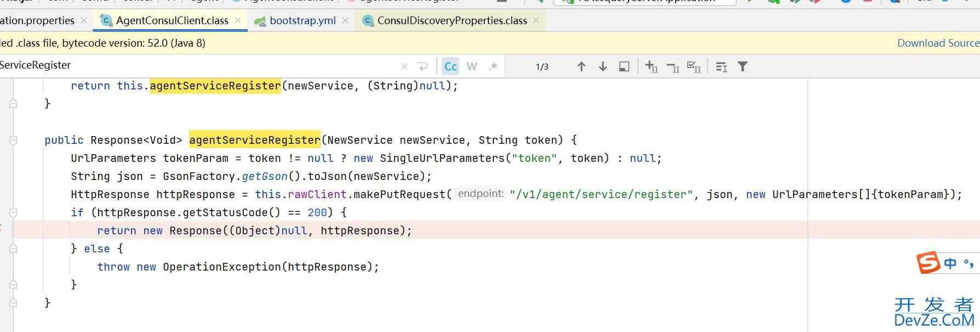This screenshot has width=980, height=332.
Task: Collapse the agentServiceRegister method fold marker
Action: tap(13, 140)
